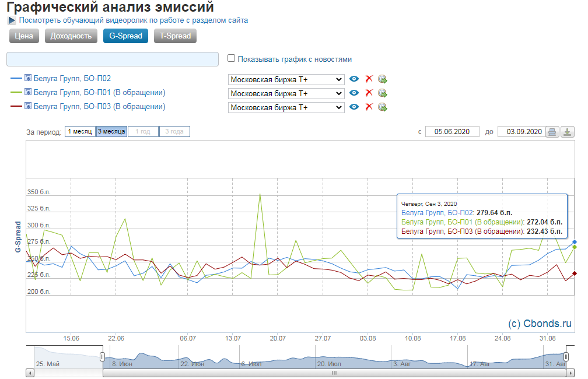
Task: Click the Cbonds.ru credit text
Action: (x=540, y=324)
